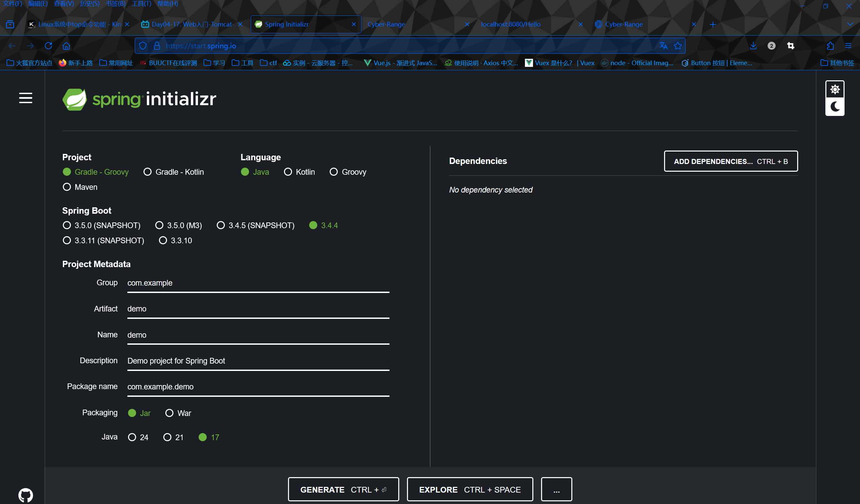Open the hamburger side menu
Screen dimensions: 860x504
click(x=26, y=98)
